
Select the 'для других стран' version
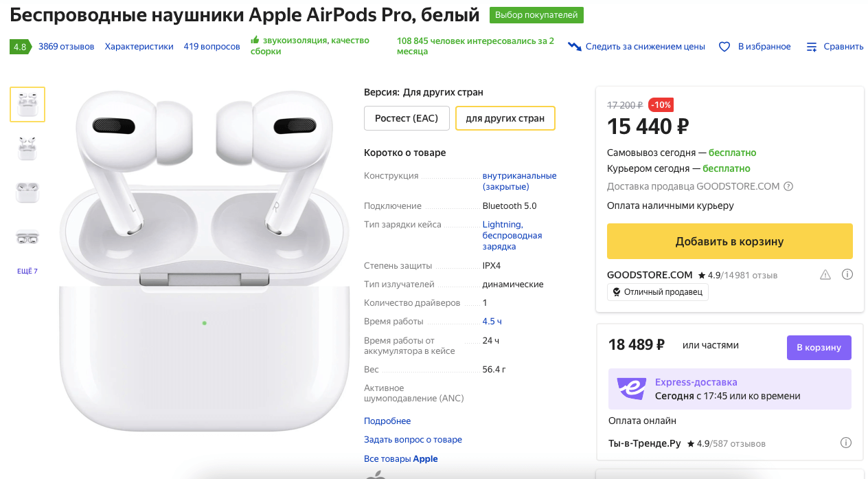pyautogui.click(x=505, y=118)
